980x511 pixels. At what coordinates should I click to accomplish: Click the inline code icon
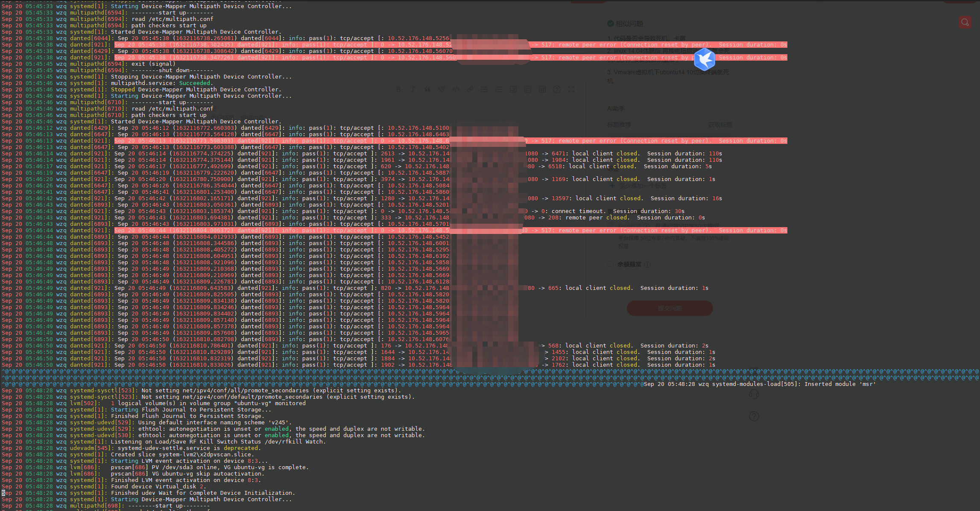click(456, 89)
